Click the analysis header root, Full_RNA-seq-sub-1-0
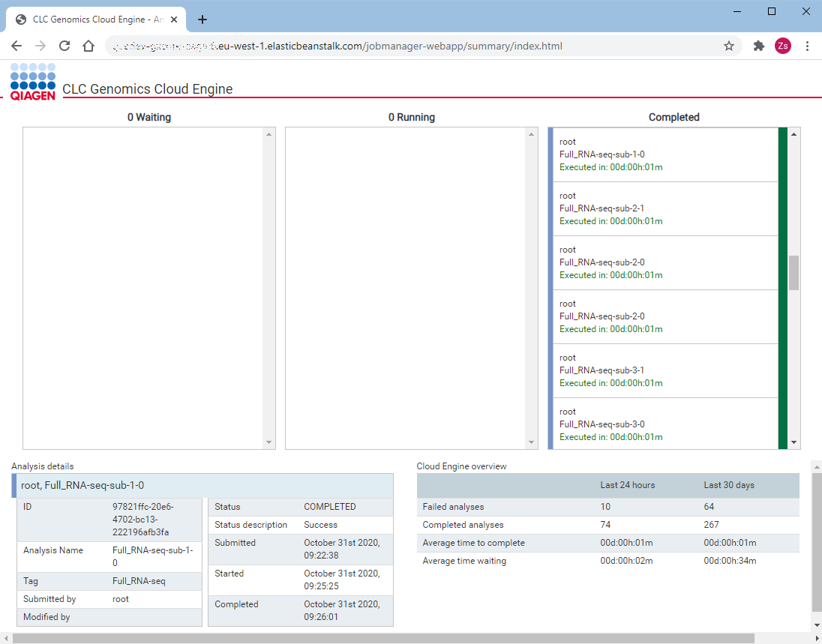Screen dimensions: 822x644 pyautogui.click(x=202, y=486)
